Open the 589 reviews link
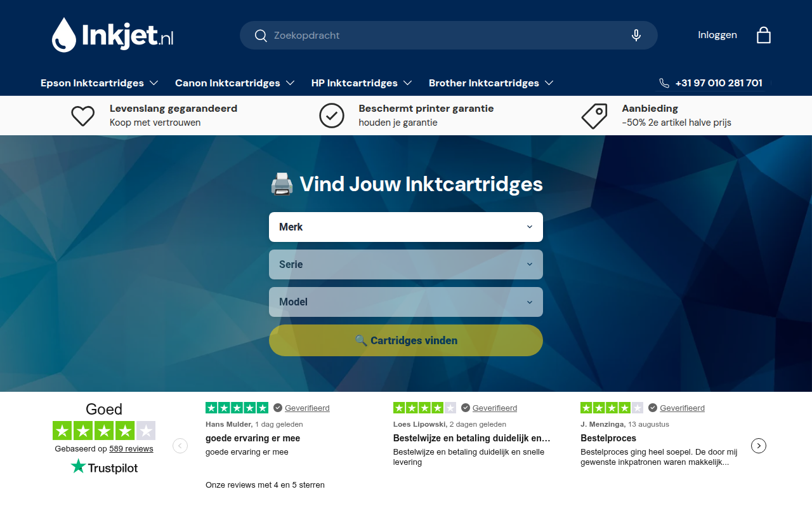Screen dimensions: 812x508 pos(131,448)
